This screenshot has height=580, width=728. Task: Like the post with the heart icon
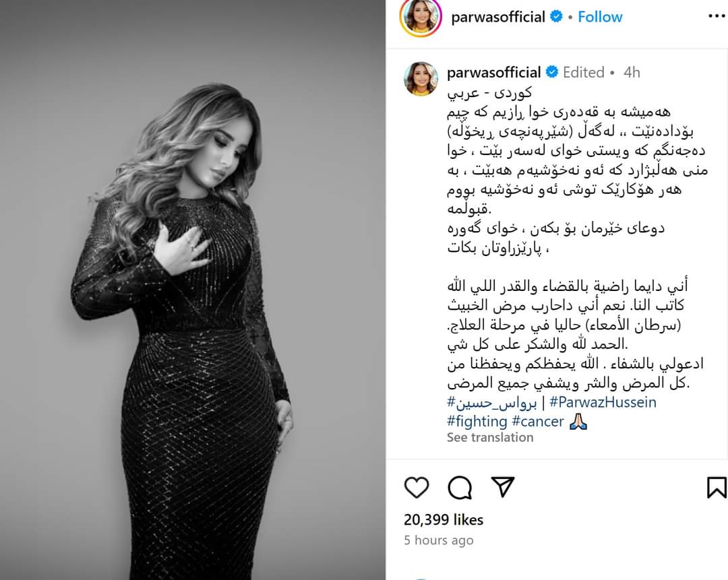click(x=417, y=487)
